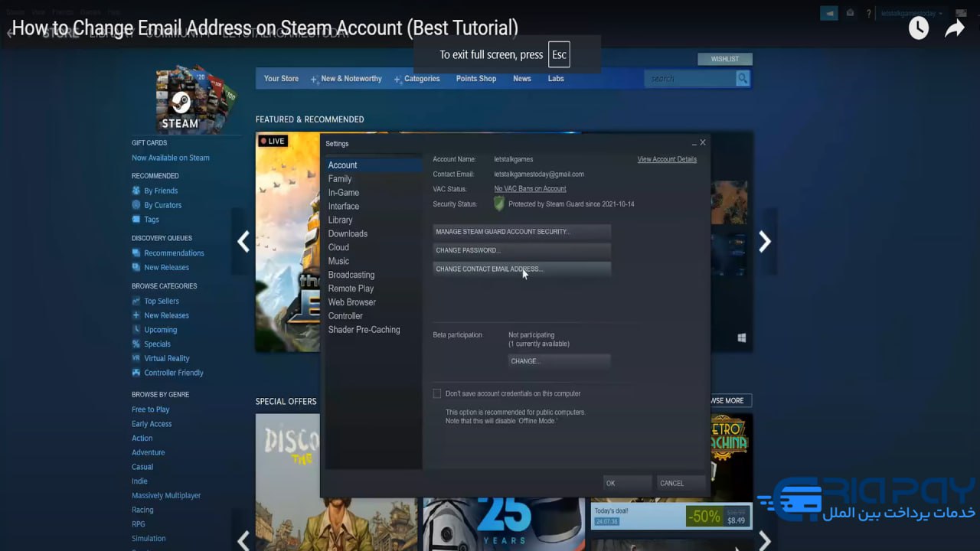Click the Virtual Reality VR icon

(136, 358)
